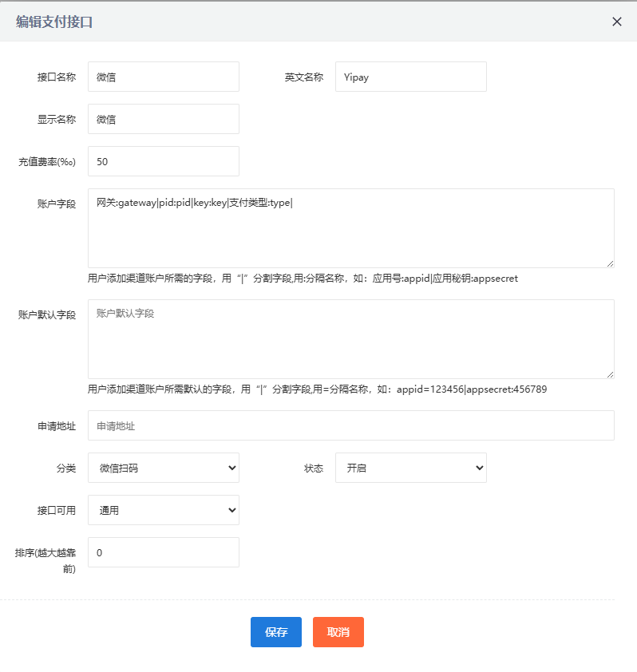
Task: Click the 排序 field with value 0
Action: [x=163, y=552]
